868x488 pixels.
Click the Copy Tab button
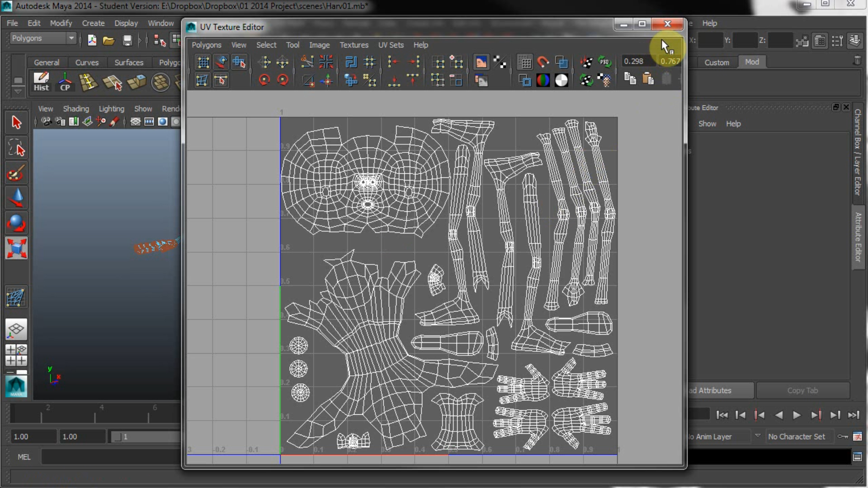(802, 390)
